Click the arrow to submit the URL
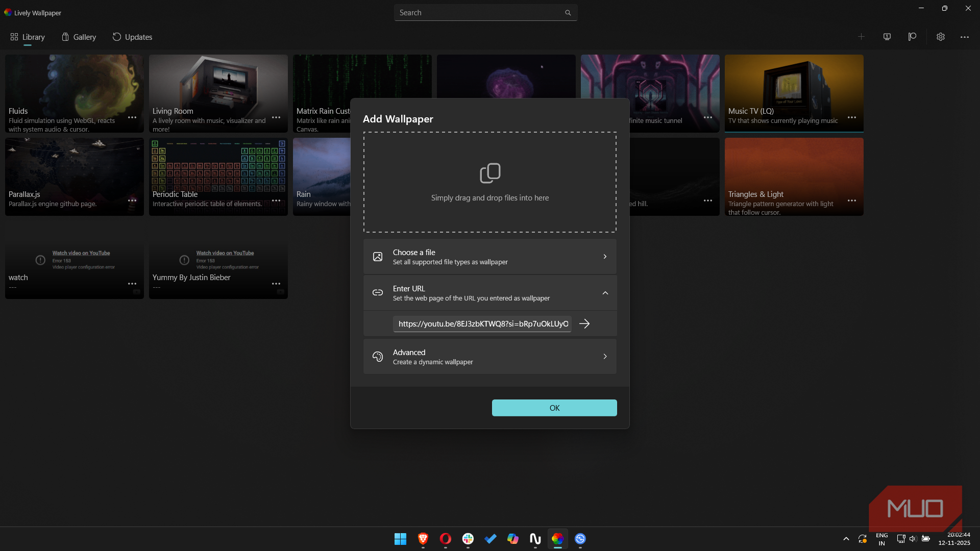Viewport: 980px width, 551px height. tap(584, 324)
